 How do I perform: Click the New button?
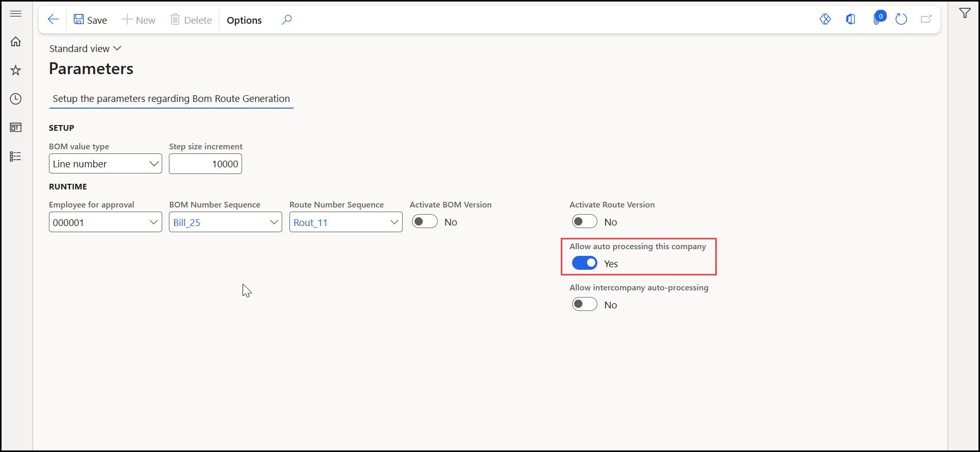(139, 20)
